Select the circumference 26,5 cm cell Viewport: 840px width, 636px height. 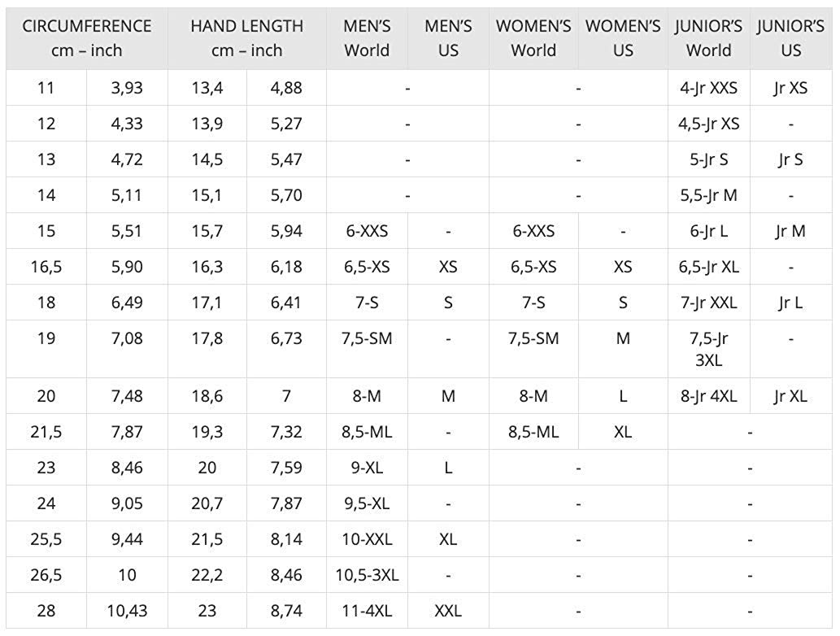pyautogui.click(x=46, y=575)
